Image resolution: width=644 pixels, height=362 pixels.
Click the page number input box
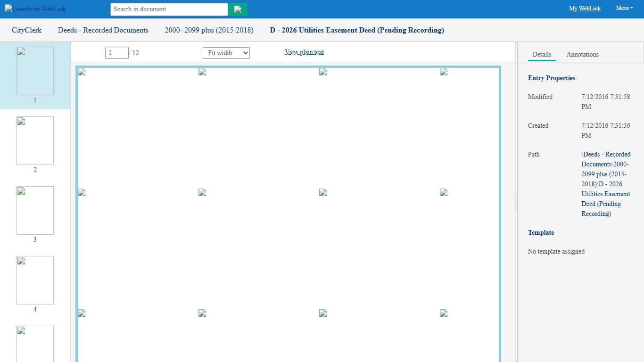116,53
